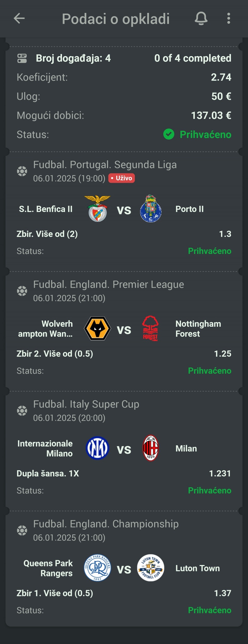This screenshot has height=644, width=248.
Task: Open the three-dot overflow menu
Action: [x=228, y=19]
